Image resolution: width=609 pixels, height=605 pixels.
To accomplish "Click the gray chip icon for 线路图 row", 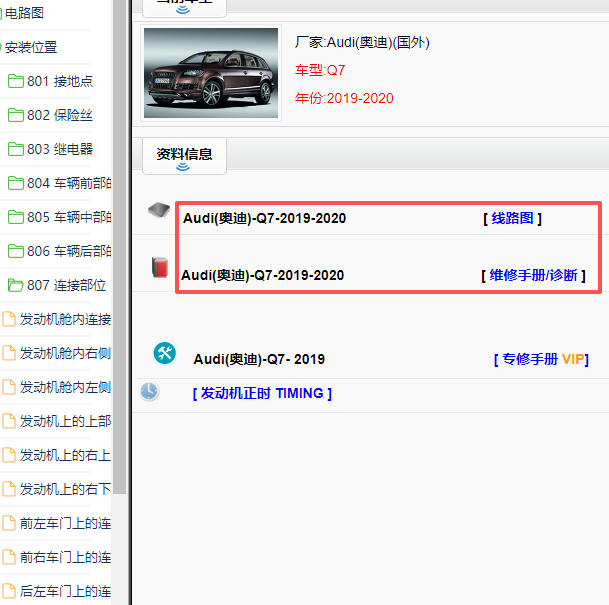I will [159, 210].
